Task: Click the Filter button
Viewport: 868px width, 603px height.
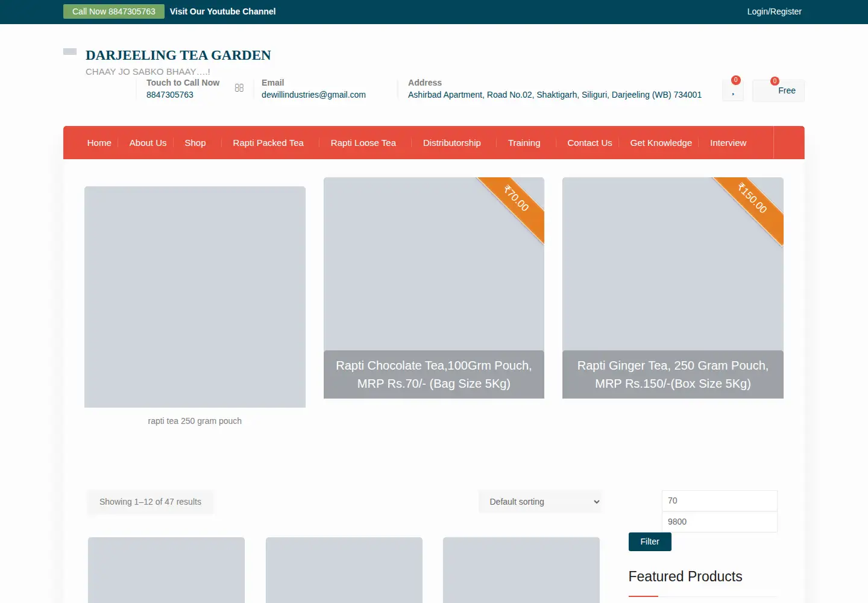Action: [x=650, y=541]
